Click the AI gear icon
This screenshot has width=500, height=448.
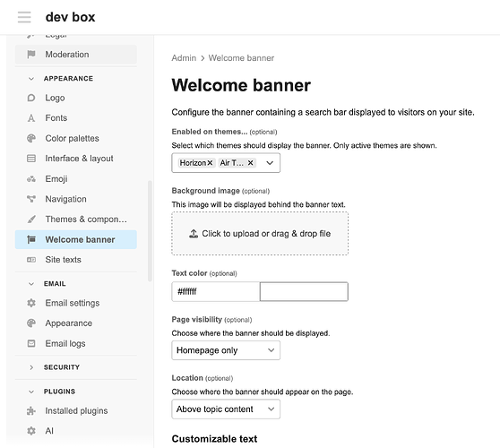(31, 431)
